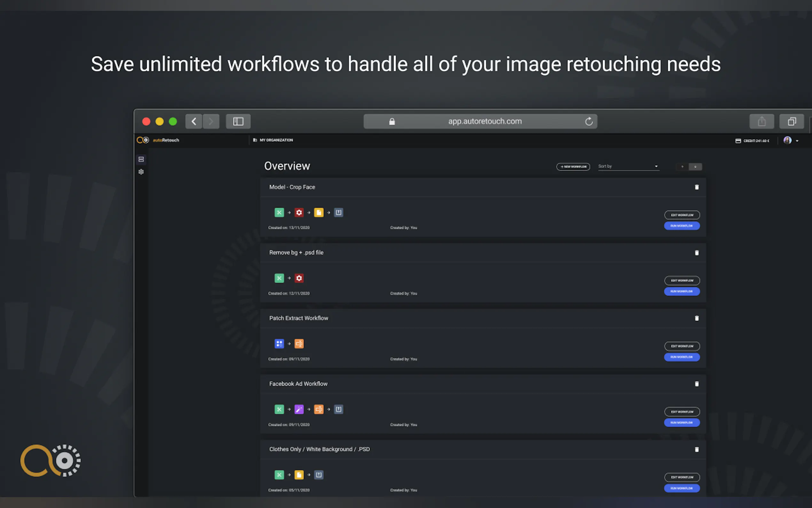The width and height of the screenshot is (812, 508).
Task: Edit the Remove bg + .psd file workflow
Action: click(682, 281)
